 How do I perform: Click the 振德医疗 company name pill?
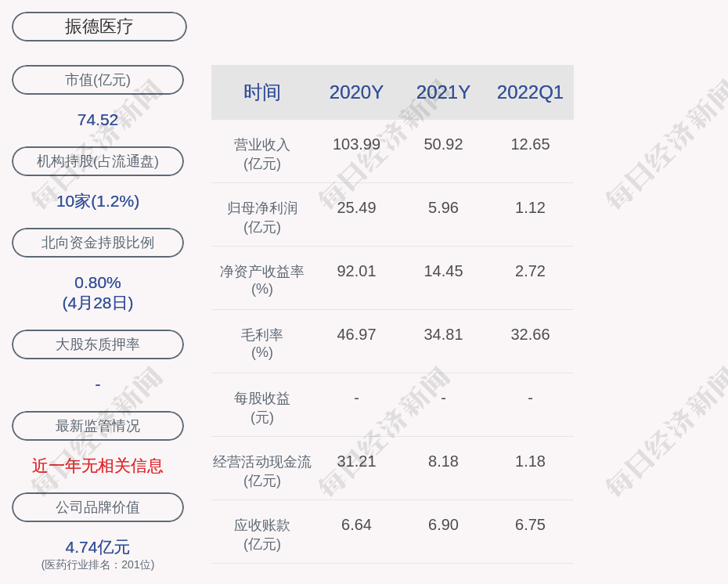(x=99, y=27)
